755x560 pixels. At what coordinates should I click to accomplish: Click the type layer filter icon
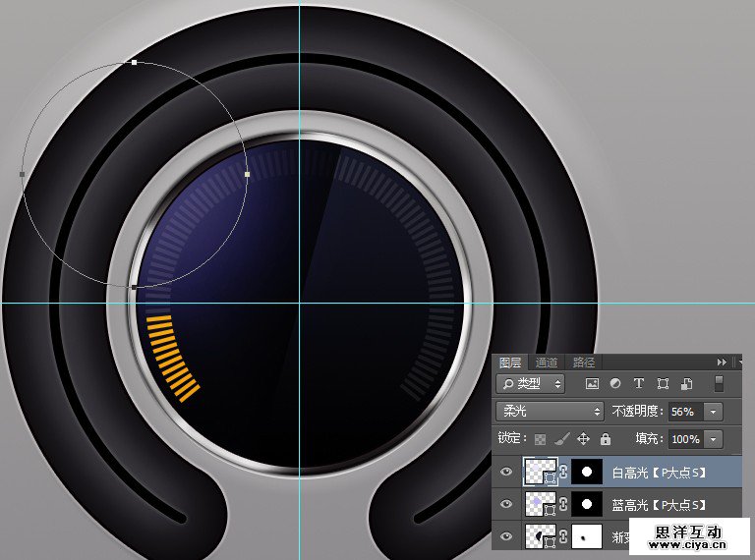click(638, 383)
